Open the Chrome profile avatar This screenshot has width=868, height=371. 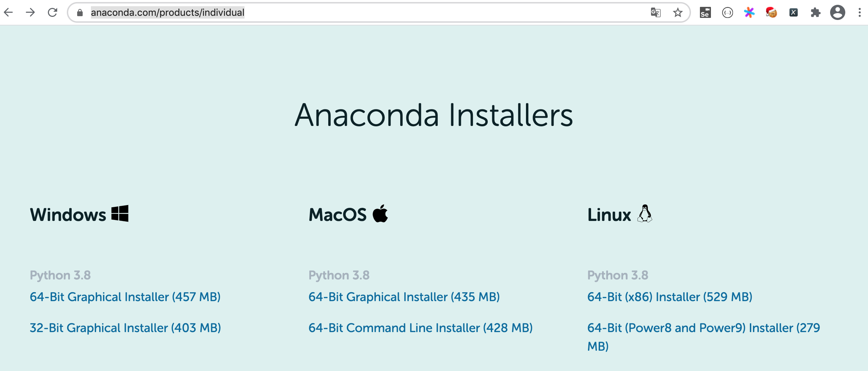coord(837,13)
